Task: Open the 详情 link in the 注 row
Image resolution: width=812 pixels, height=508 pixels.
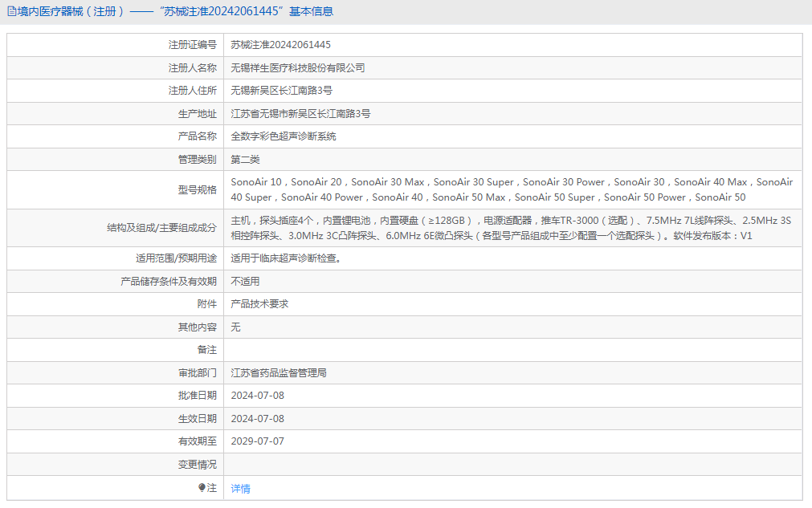Action: pos(240,489)
